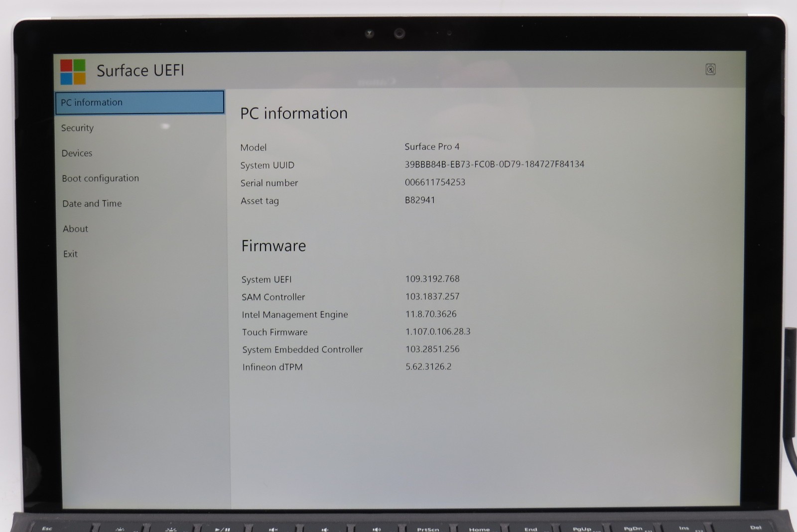
Task: Select System UEFI version 109.3192.768
Action: click(x=432, y=278)
